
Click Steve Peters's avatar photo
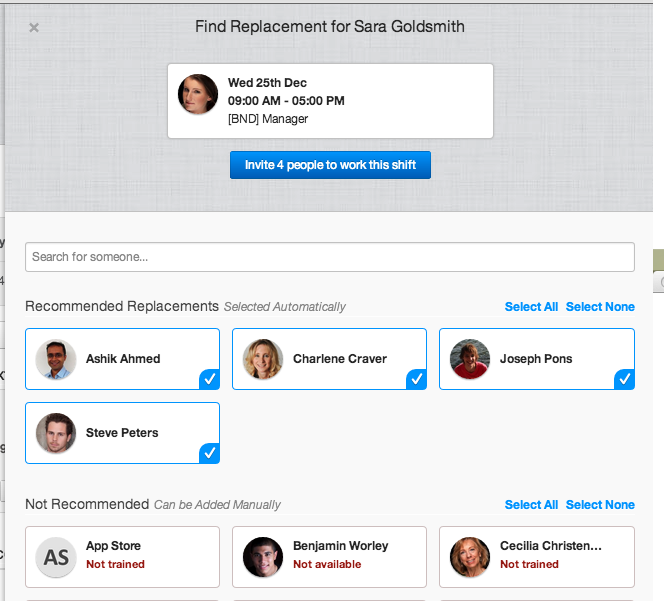coord(56,433)
